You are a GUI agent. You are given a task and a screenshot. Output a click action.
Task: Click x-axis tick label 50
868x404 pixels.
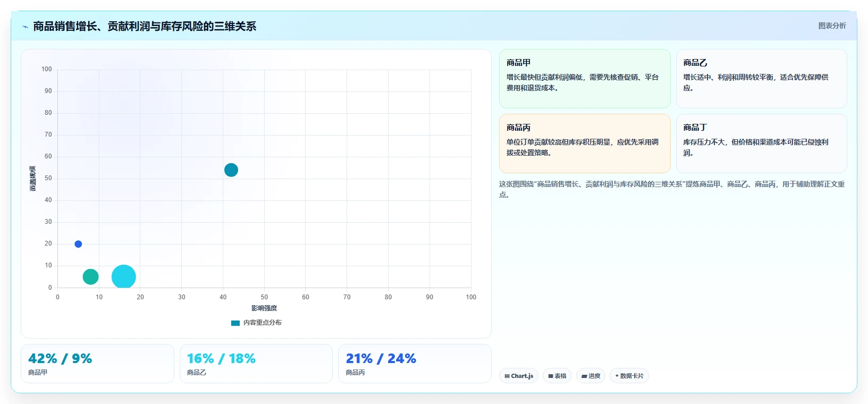coord(264,297)
